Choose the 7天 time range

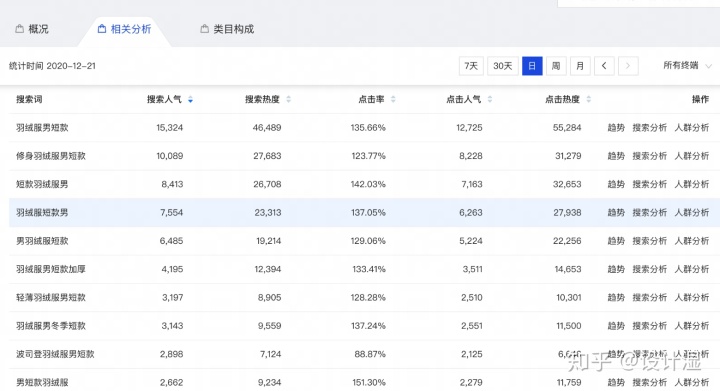(471, 66)
